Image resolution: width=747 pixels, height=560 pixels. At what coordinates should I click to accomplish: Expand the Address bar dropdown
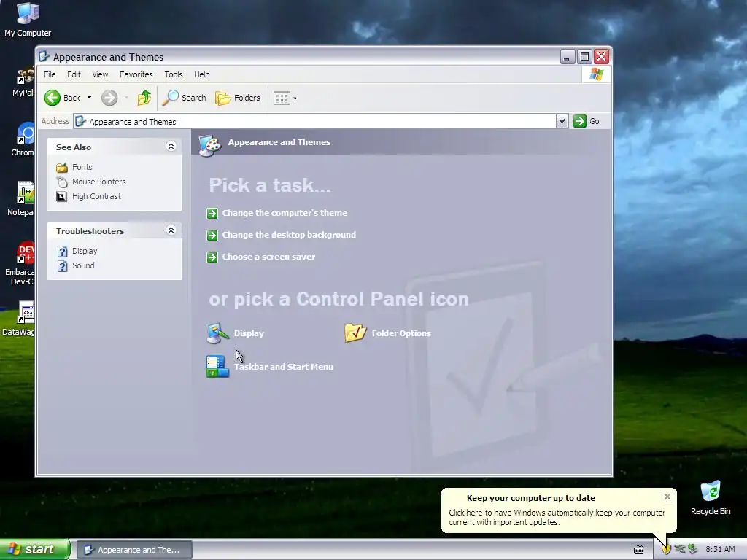coord(562,121)
